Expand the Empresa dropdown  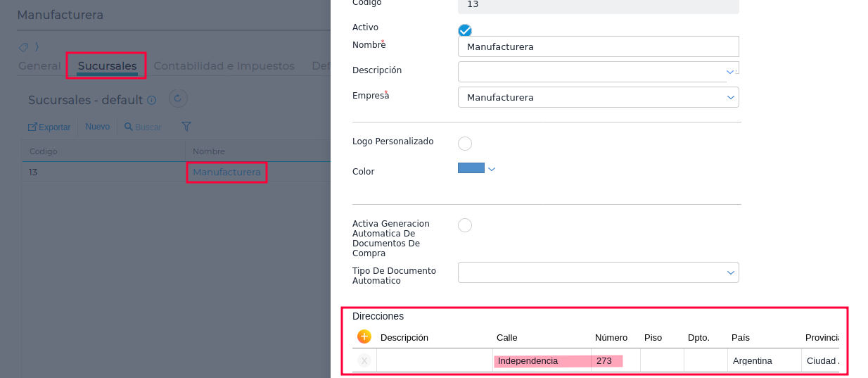(730, 97)
